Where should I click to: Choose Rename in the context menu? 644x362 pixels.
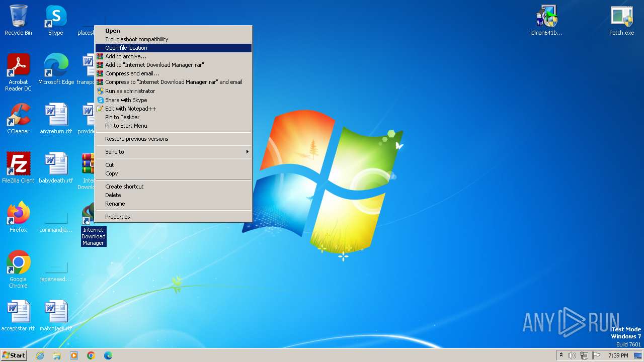(174, 204)
